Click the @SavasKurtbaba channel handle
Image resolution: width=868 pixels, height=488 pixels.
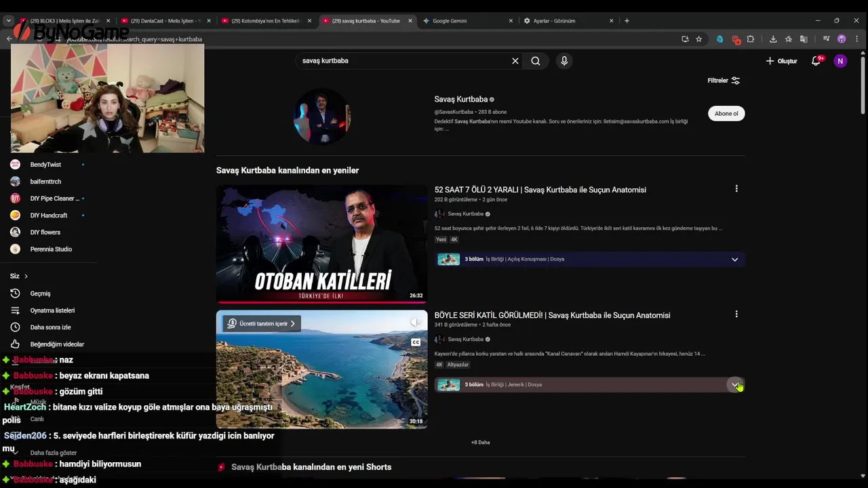pos(454,112)
